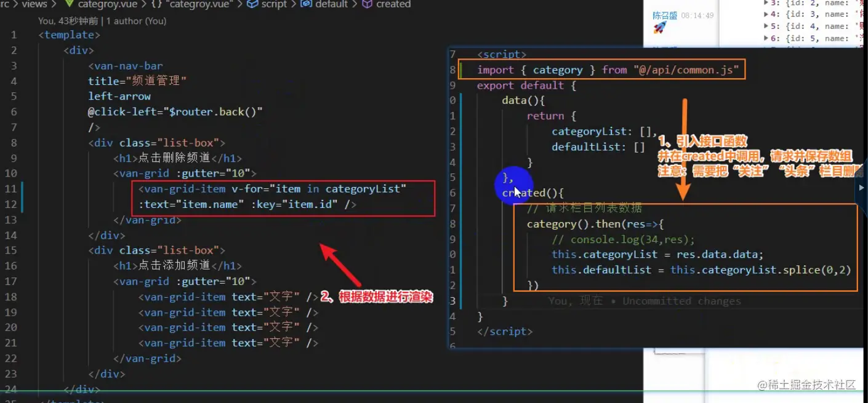Click the closing </script> tag in the inset
868x403 pixels.
pos(505,332)
